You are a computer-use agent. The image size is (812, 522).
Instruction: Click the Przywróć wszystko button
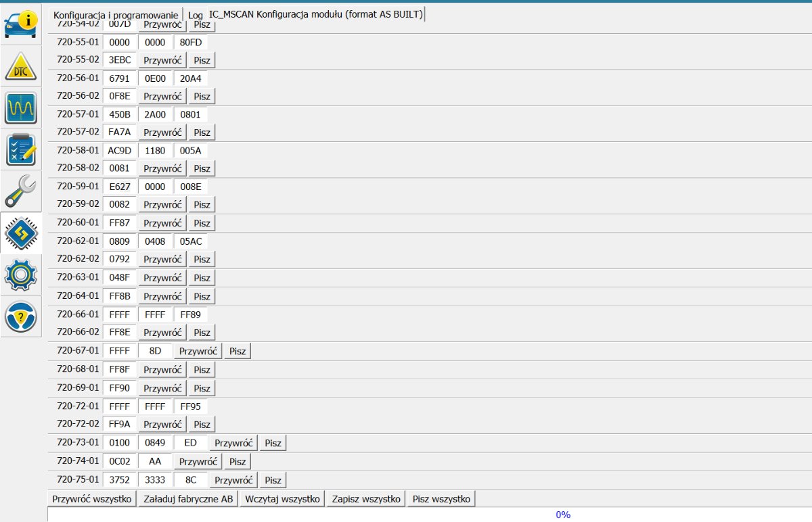(91, 499)
